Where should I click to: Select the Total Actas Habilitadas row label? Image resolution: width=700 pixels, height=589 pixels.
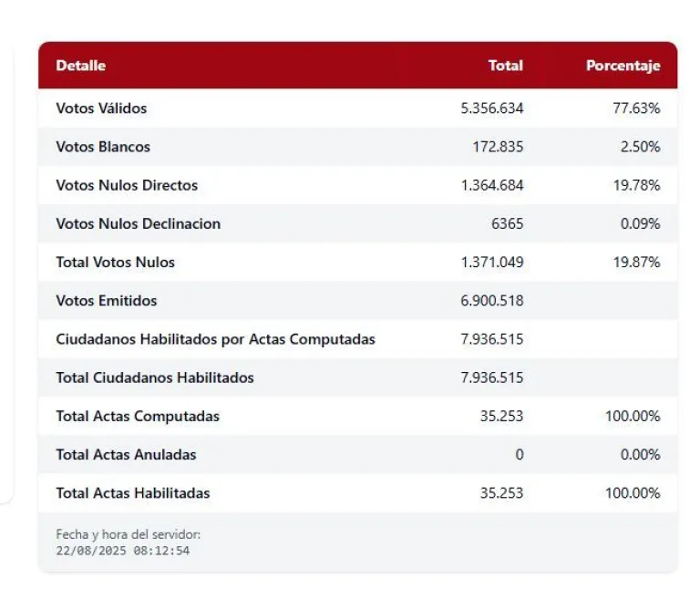(133, 493)
